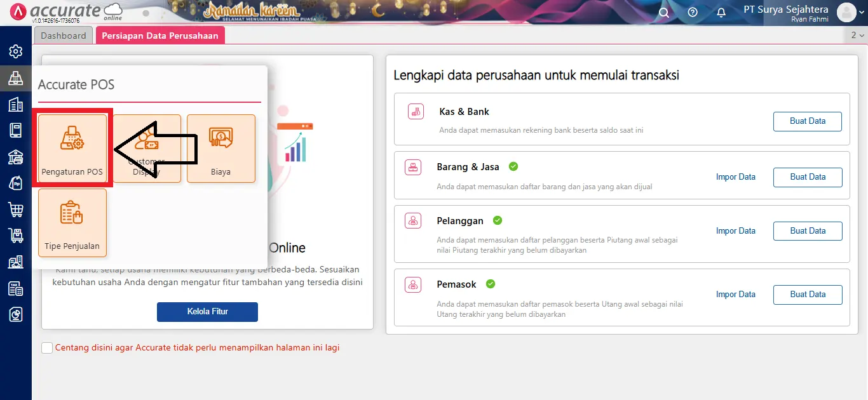Image resolution: width=868 pixels, height=400 pixels.
Task: Open the notification bell
Action: point(721,12)
